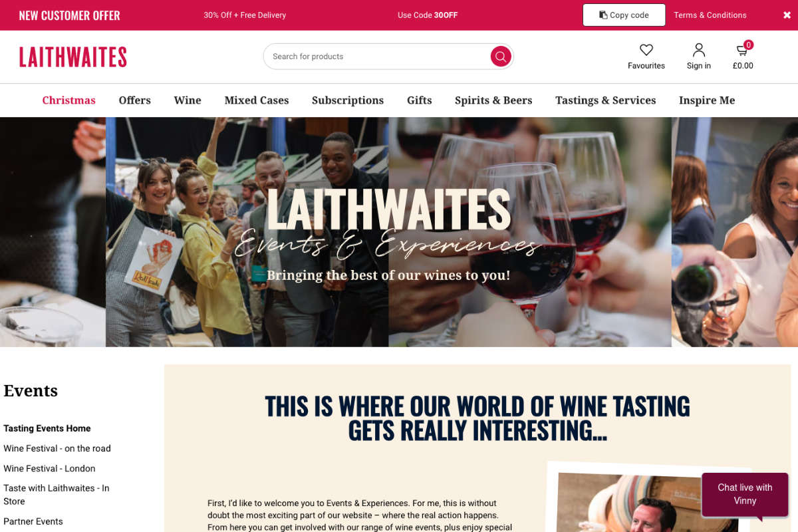Open the Christmas menu
Screen dimensions: 798x532
coord(69,100)
